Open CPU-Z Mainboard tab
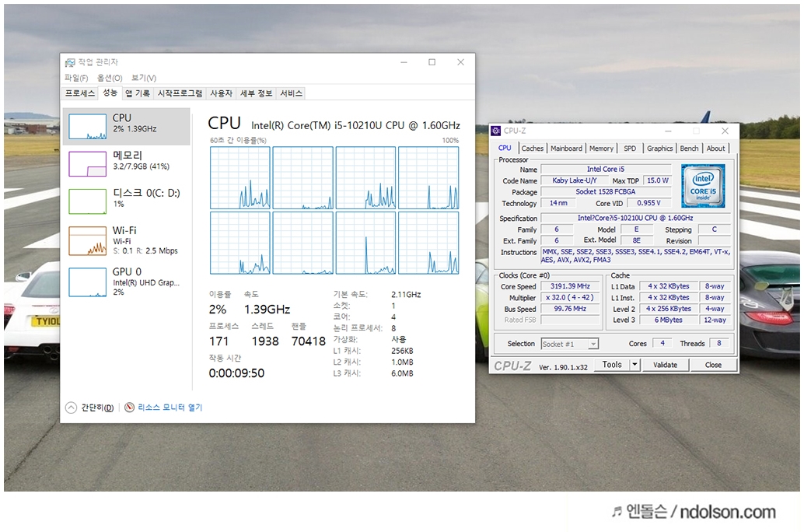The image size is (804, 532). coord(566,149)
